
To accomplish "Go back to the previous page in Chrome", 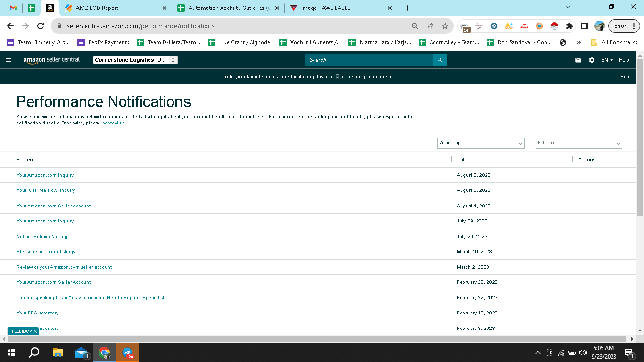I will 10,26.
